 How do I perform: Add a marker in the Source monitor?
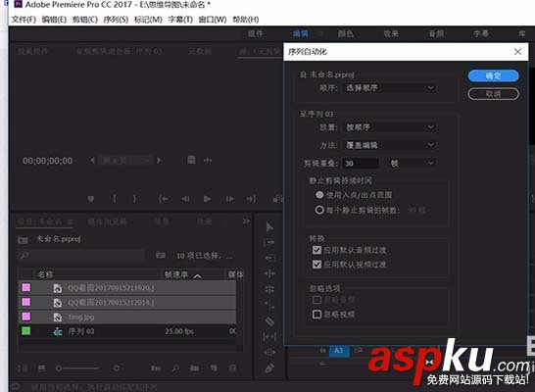pos(91,199)
